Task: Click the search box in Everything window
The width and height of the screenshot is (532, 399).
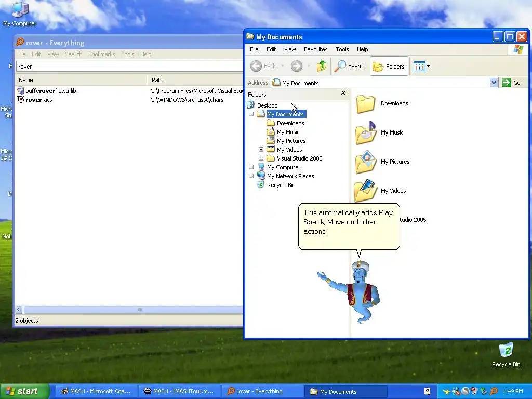Action: (129, 66)
